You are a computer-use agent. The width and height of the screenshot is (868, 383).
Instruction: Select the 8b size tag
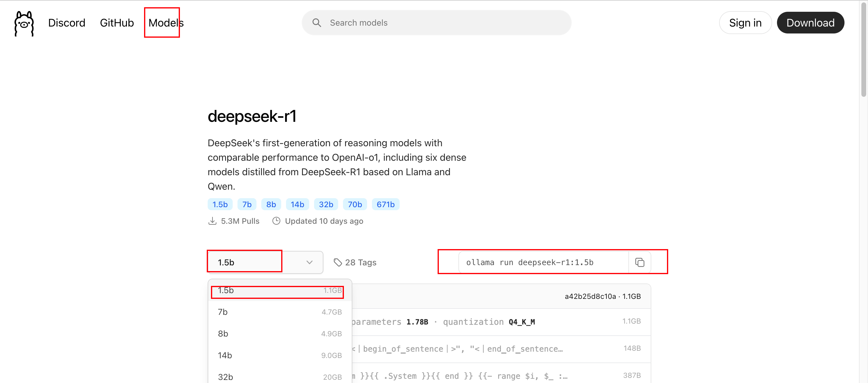[x=271, y=204]
